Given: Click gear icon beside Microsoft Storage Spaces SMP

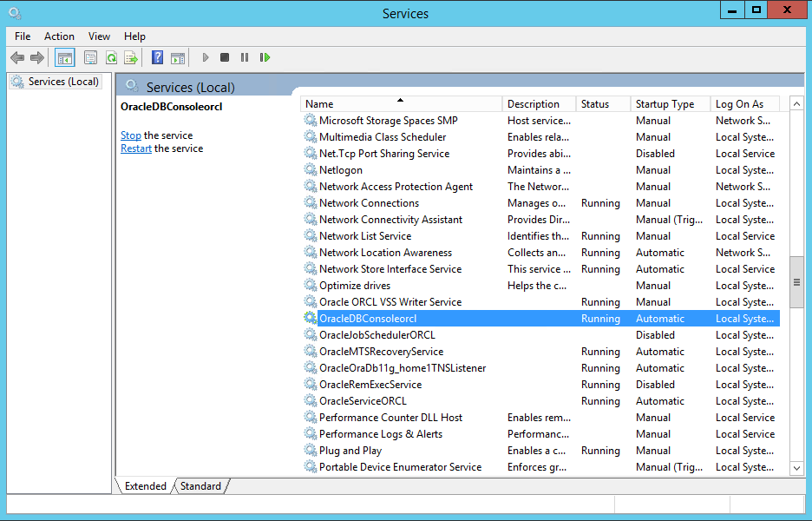Looking at the screenshot, I should pyautogui.click(x=311, y=121).
